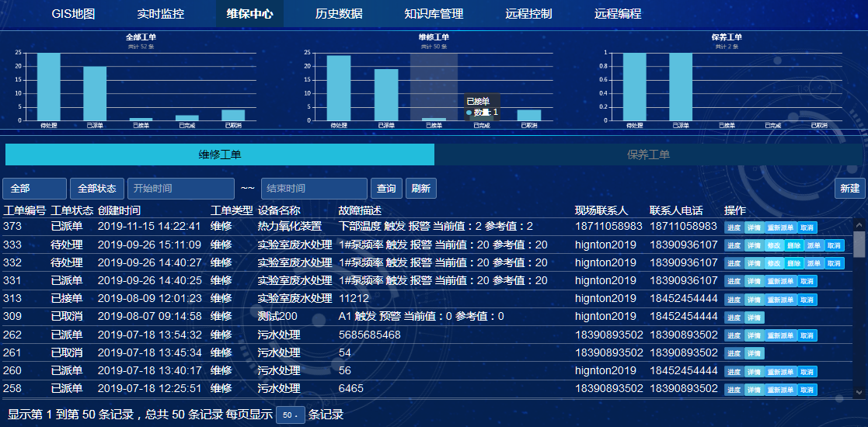Click the 开始时间 start date field
Image resolution: width=868 pixels, height=427 pixels.
pyautogui.click(x=180, y=189)
